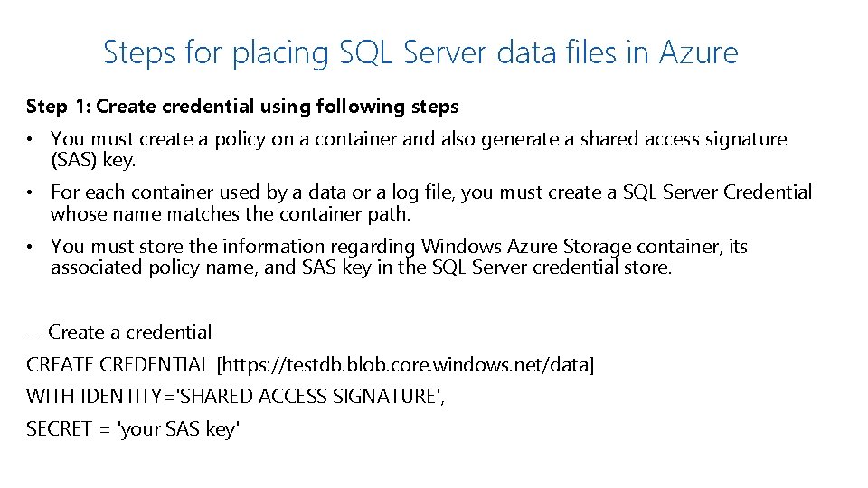Open the testdb.blob.core.windows.net URL text
This screenshot has height=488, width=868.
click(x=405, y=364)
